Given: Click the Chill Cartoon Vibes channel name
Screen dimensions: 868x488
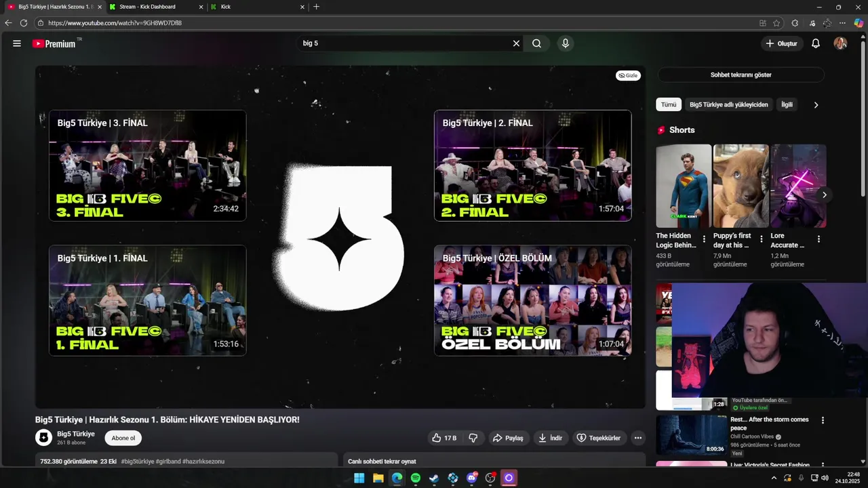Looking at the screenshot, I should click(752, 437).
